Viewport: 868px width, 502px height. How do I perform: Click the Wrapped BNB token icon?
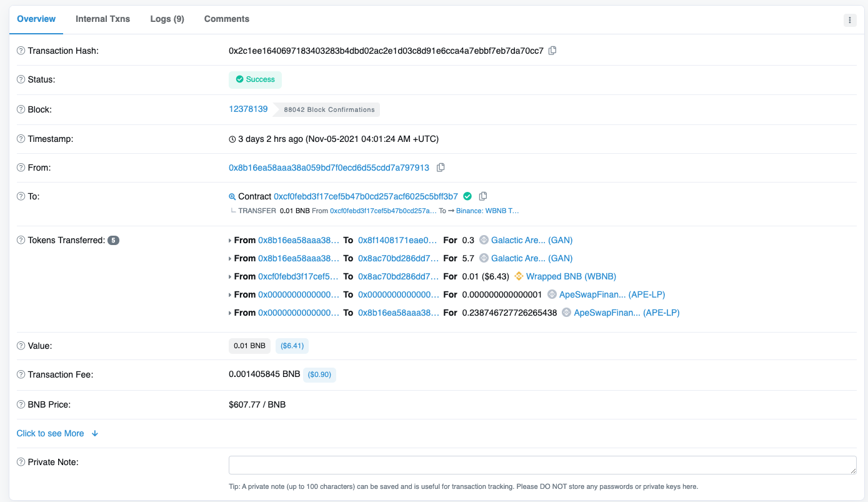[x=519, y=276]
